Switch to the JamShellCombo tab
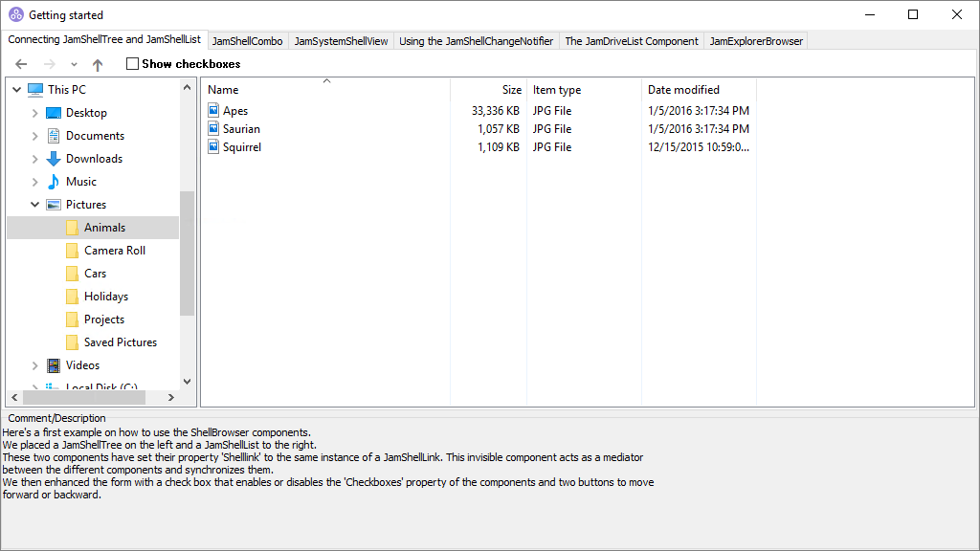 pos(247,41)
